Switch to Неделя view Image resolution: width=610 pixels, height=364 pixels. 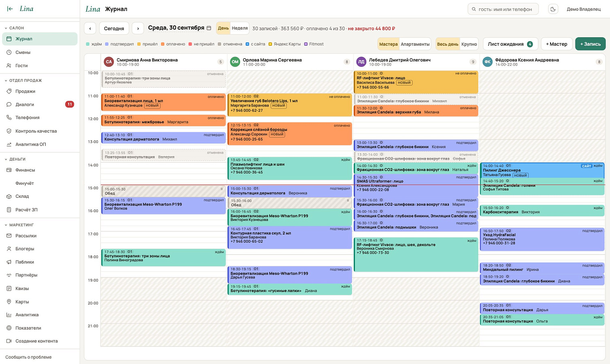click(x=240, y=28)
